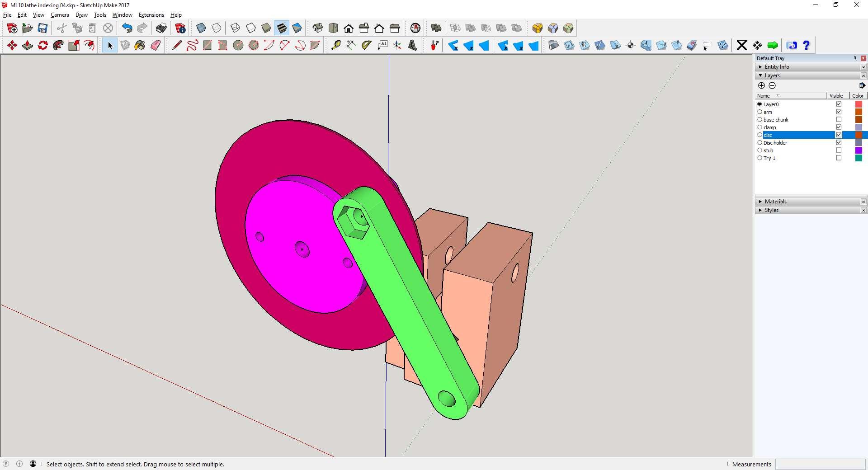Close the Entity Info panel

(x=863, y=67)
